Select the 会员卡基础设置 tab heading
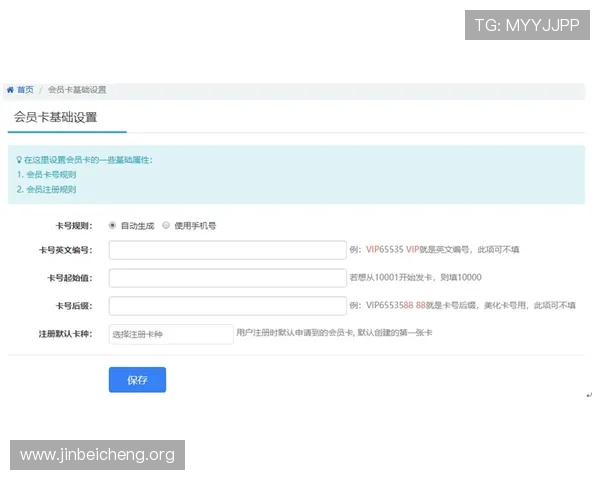The width and height of the screenshot is (600, 480). tap(55, 117)
